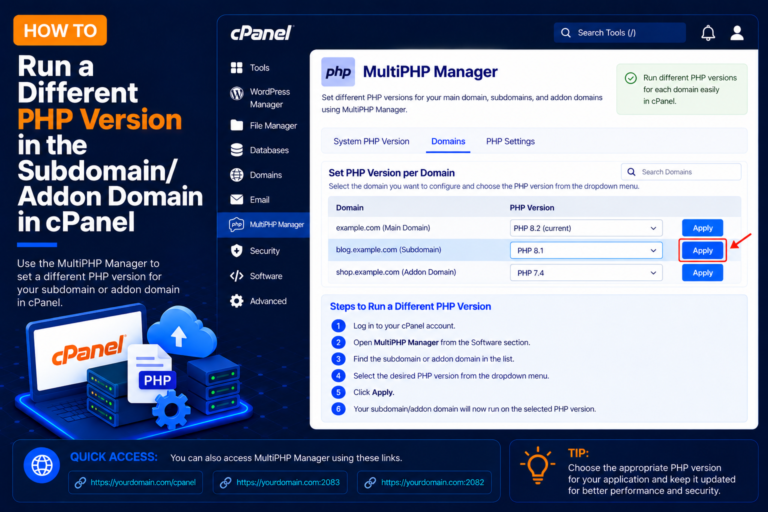Open the Tools grid icon in sidebar
The height and width of the screenshot is (512, 768).
237,68
